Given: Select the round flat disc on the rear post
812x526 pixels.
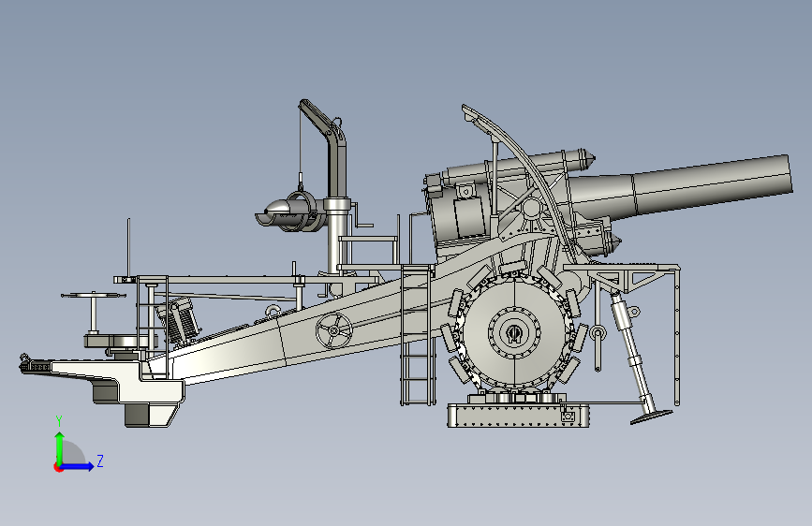Looking at the screenshot, I should click(x=94, y=296).
